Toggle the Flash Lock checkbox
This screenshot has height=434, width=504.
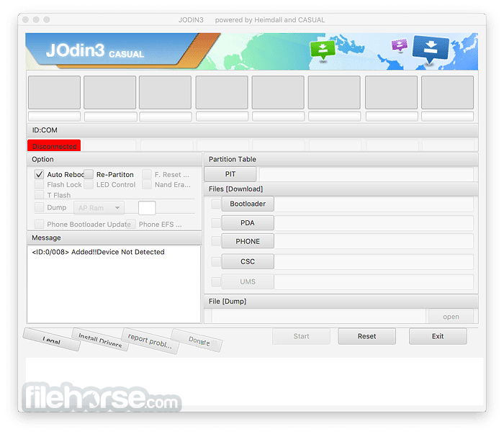point(39,185)
